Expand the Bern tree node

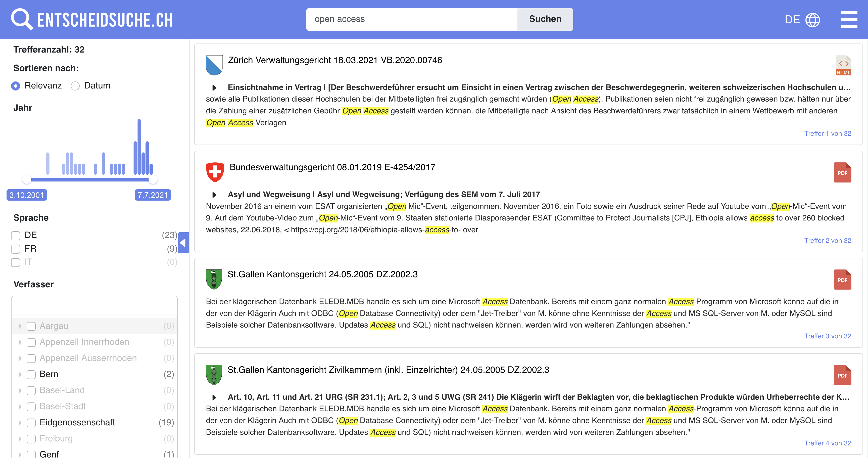(x=20, y=375)
